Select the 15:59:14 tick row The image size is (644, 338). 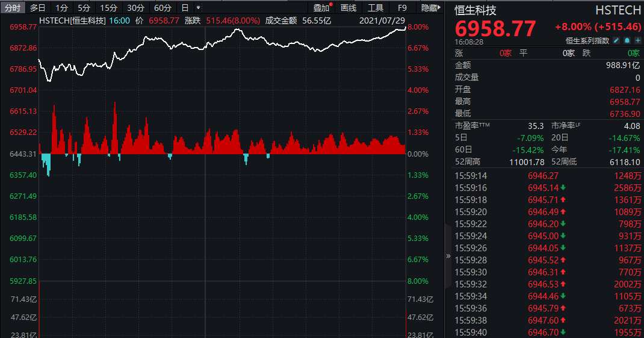548,175
